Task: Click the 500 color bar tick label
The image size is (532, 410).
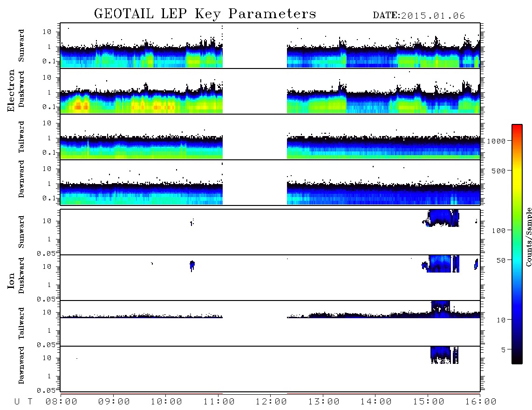Action: 499,171
